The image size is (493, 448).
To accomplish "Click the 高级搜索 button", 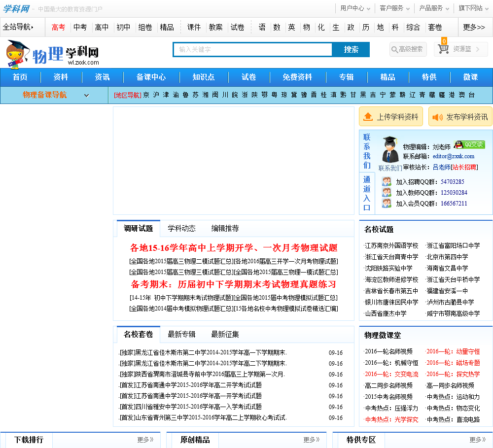I will pyautogui.click(x=408, y=49).
